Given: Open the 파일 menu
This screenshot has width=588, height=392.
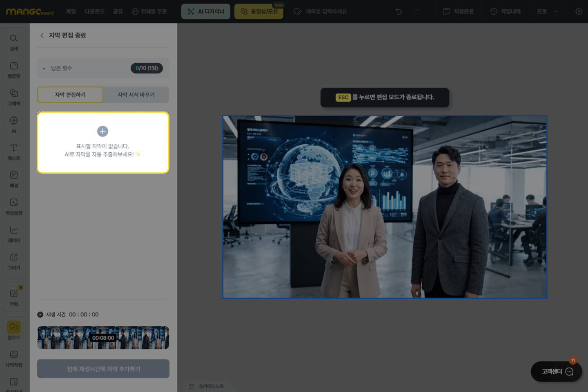Looking at the screenshot, I should (71, 11).
